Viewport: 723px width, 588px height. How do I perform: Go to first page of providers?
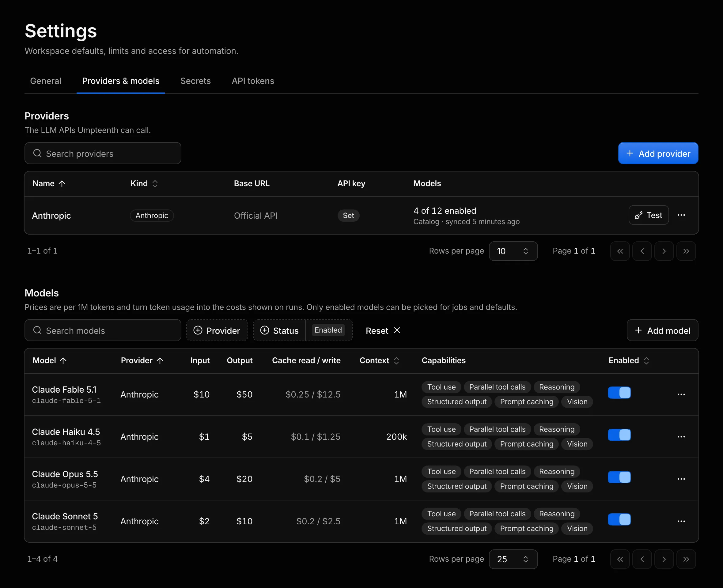(620, 251)
